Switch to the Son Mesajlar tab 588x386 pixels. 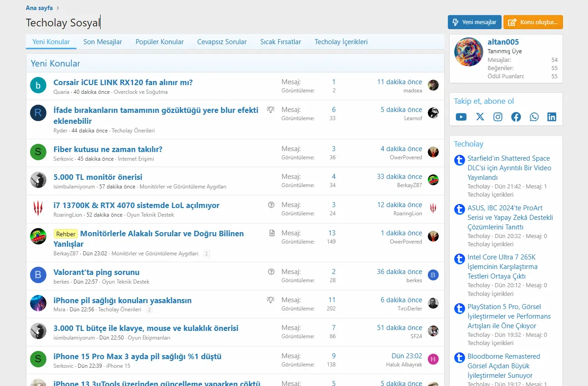103,42
